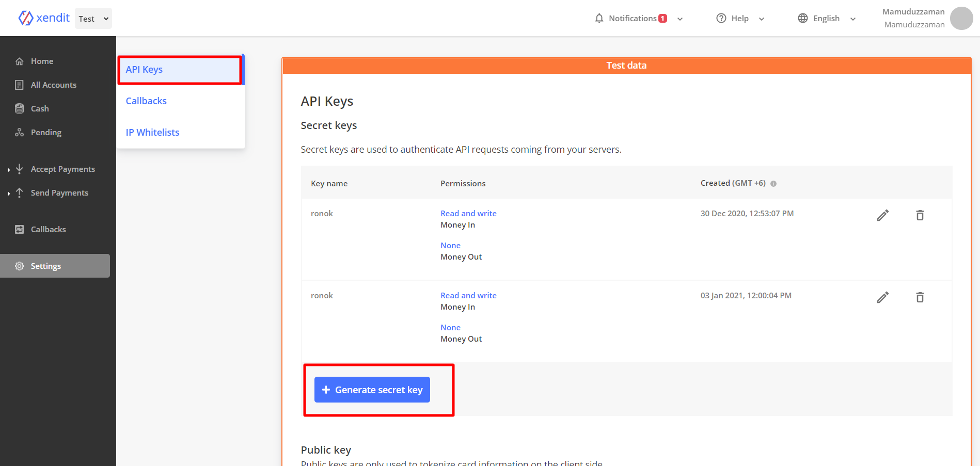Click the info icon beside Created (GMT +6)
Screen dimensions: 980x466
(x=773, y=184)
